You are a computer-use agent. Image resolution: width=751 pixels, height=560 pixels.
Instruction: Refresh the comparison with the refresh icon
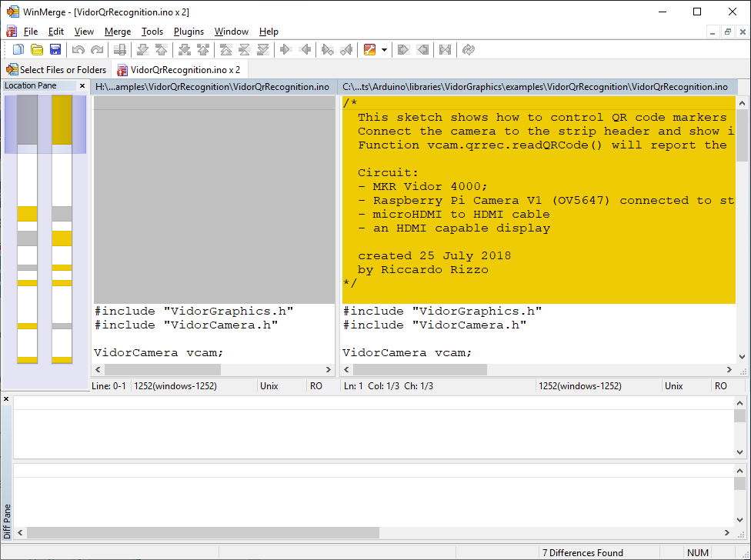coord(468,50)
